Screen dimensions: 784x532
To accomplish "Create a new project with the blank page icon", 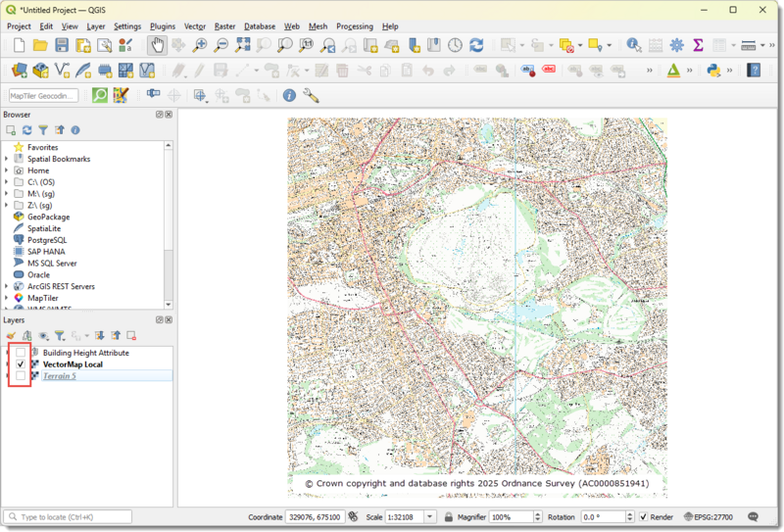I will tap(19, 45).
